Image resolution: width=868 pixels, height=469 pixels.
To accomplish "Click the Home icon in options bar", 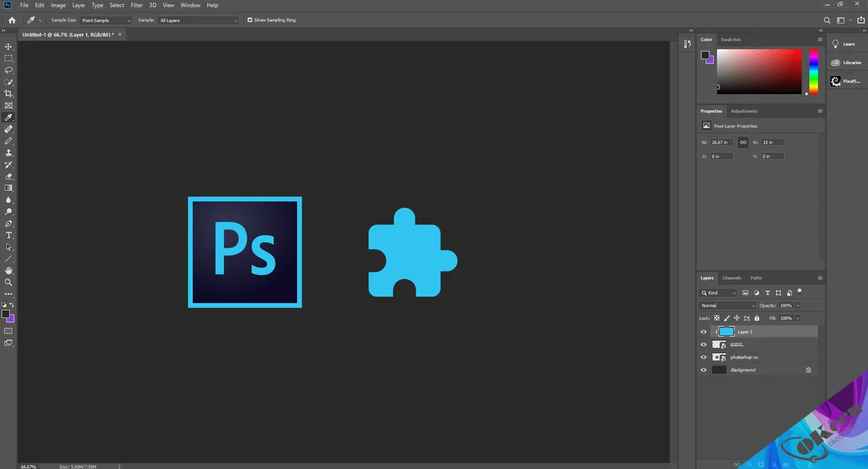I will tap(12, 20).
